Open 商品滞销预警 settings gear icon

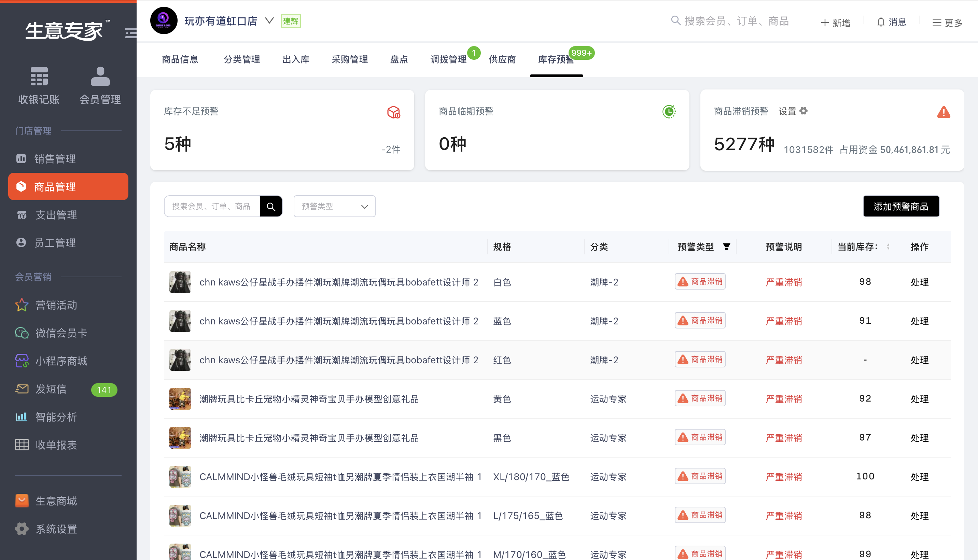803,111
